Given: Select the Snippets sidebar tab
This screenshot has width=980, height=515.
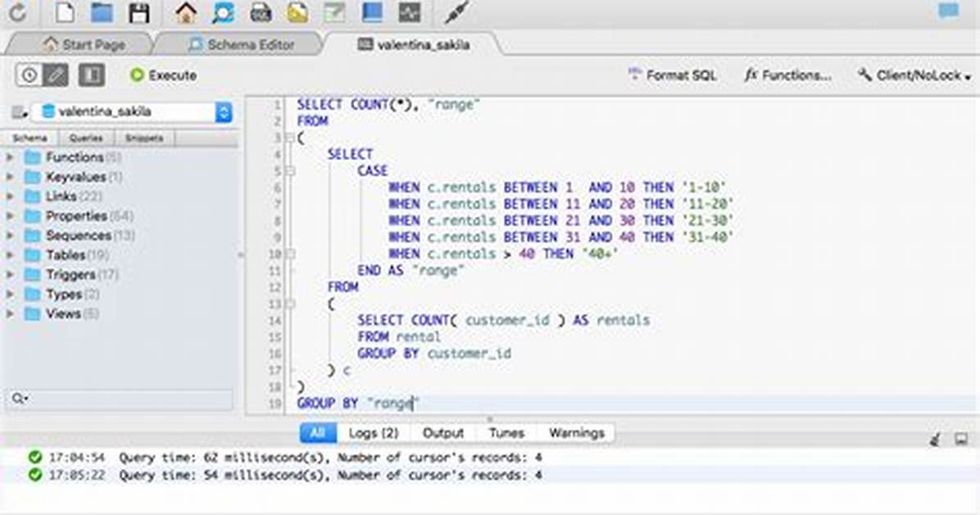Looking at the screenshot, I should pyautogui.click(x=144, y=138).
